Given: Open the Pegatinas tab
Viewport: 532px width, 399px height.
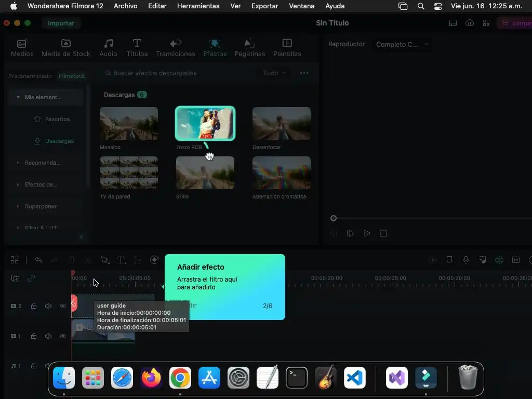Looking at the screenshot, I should (250, 48).
